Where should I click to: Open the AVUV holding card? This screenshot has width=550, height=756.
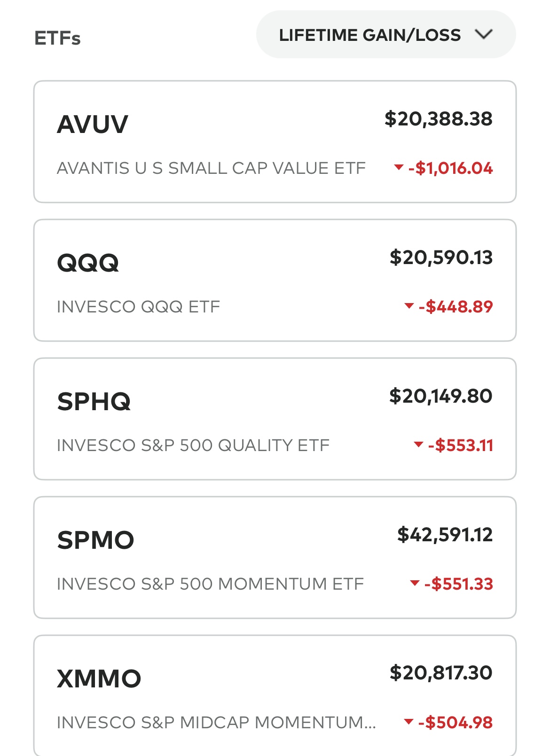click(275, 142)
